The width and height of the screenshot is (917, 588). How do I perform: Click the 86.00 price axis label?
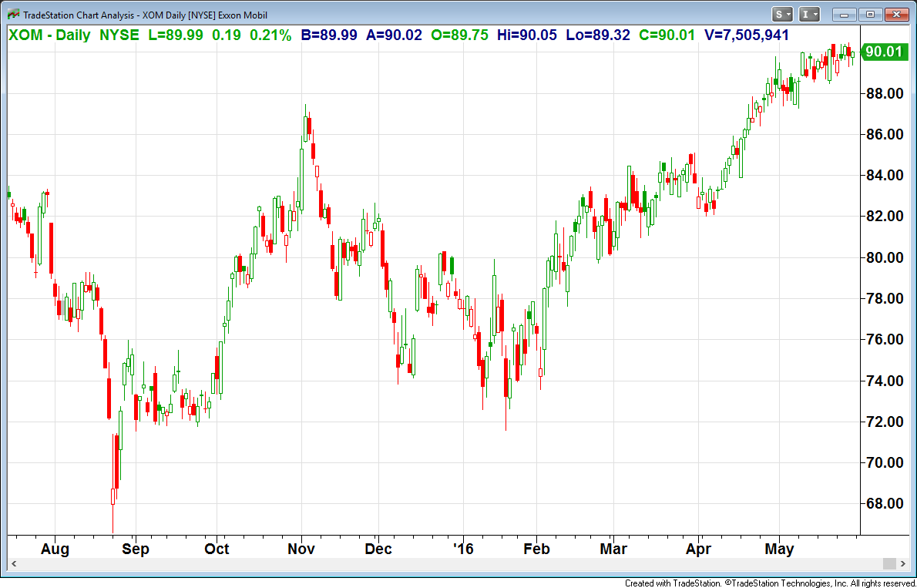tap(883, 135)
